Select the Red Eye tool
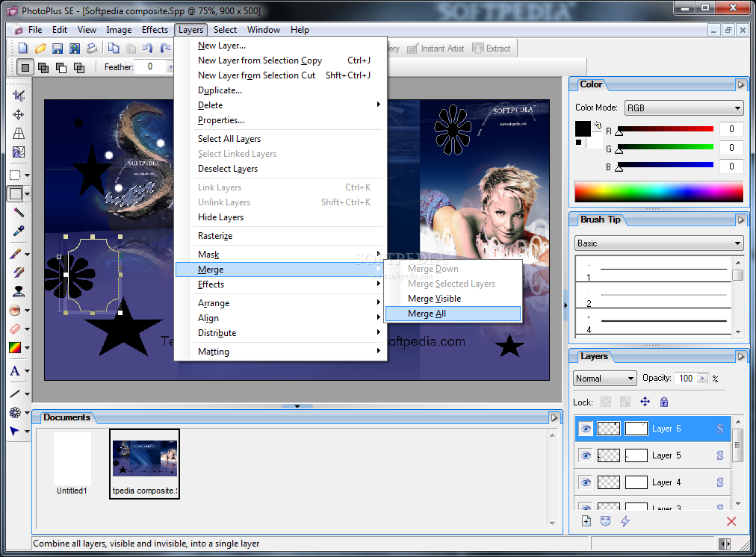This screenshot has height=557, width=756. pos(16,311)
